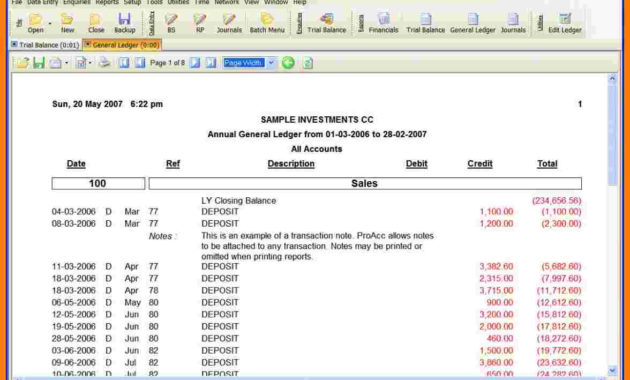The width and height of the screenshot is (630, 380).
Task: Click the 04-03-2006 date entry
Action: pyautogui.click(x=74, y=212)
